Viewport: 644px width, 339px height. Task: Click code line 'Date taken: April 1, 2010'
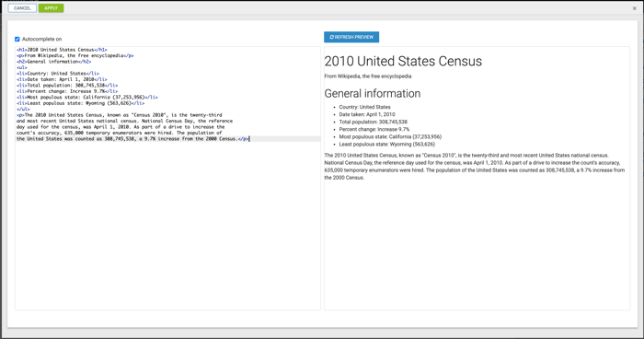[62, 79]
